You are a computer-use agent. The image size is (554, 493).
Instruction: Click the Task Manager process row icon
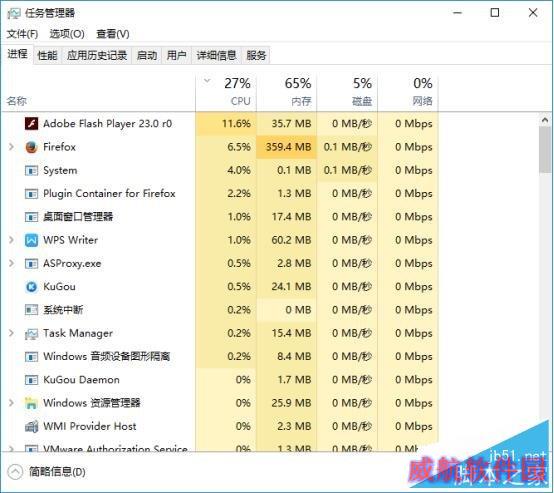click(31, 334)
